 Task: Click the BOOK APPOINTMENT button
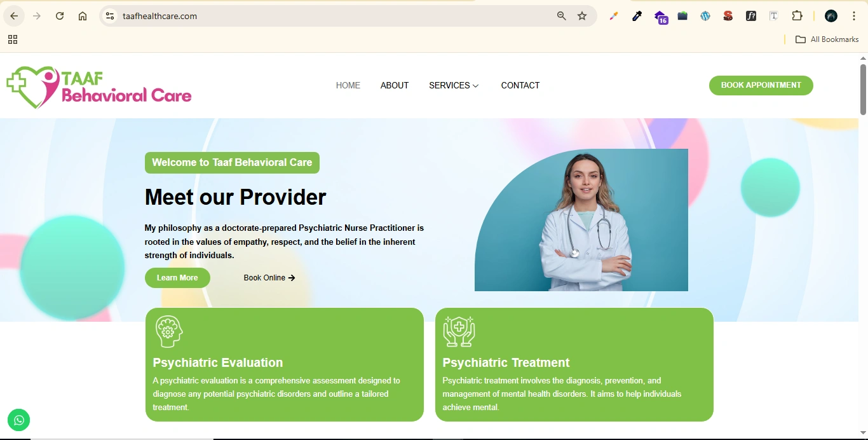coord(761,85)
